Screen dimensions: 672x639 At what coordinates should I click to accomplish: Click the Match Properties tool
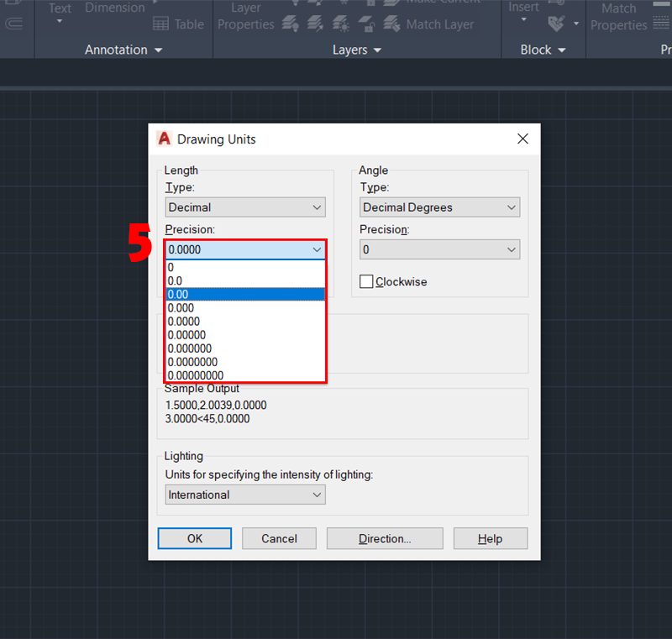click(618, 17)
